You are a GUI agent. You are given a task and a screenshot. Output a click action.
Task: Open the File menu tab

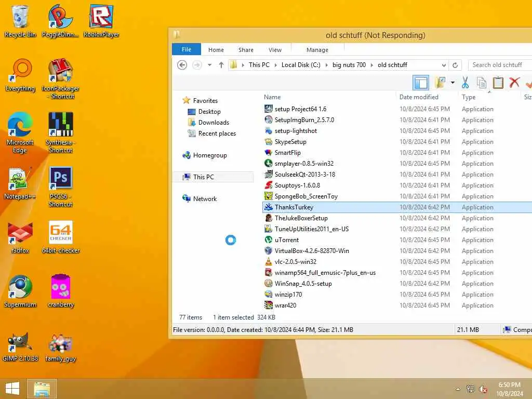point(187,49)
